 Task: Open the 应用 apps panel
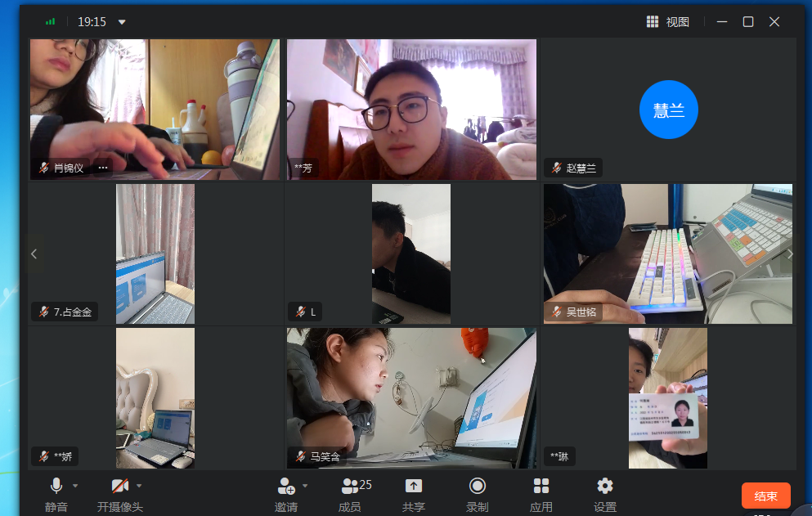(541, 487)
